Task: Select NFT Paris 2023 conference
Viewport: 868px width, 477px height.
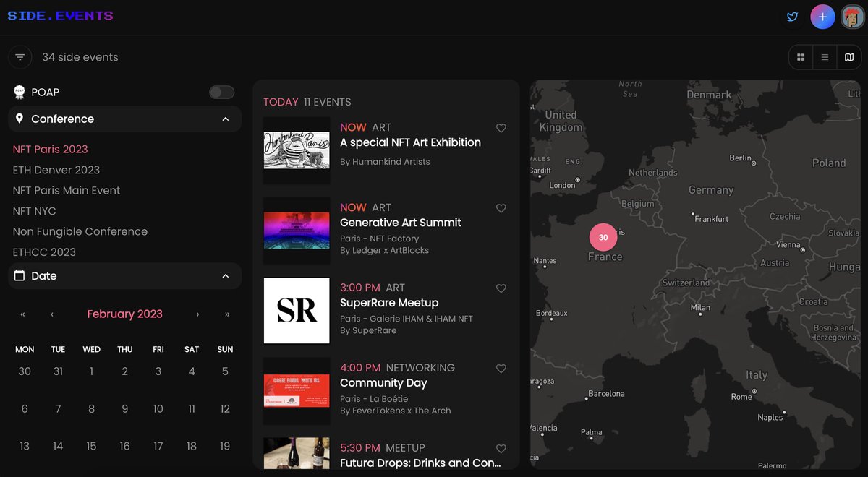Action: tap(50, 149)
